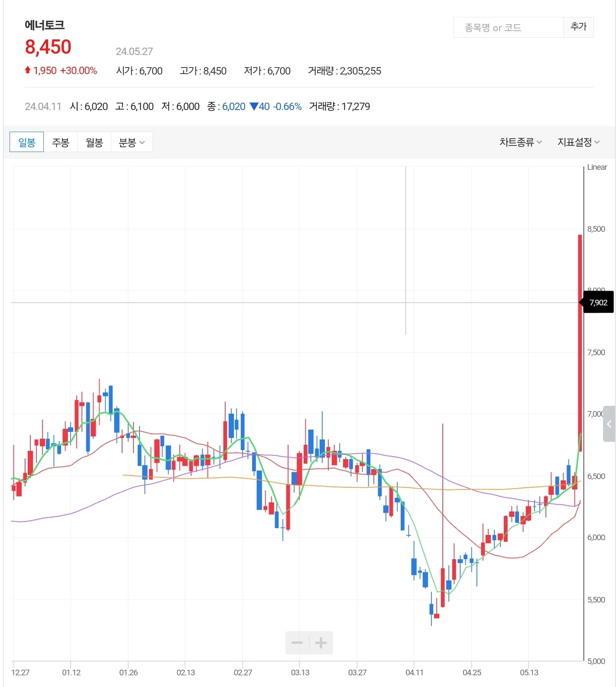Click the 저가: 6,700 low price

(267, 71)
